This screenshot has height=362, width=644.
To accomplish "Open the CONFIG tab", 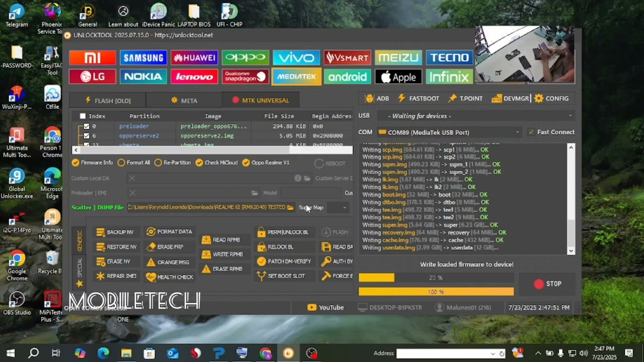I will pyautogui.click(x=552, y=99).
